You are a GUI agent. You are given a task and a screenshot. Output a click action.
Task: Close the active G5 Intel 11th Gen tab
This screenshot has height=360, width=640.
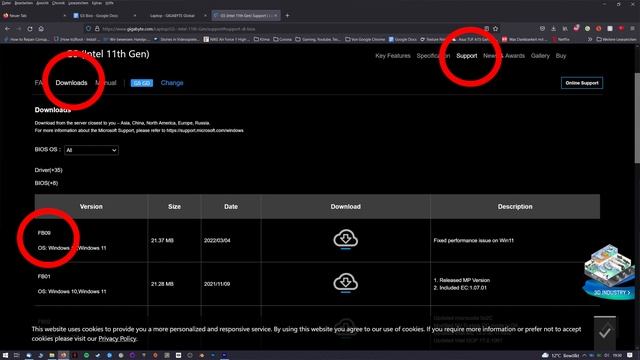(276, 16)
